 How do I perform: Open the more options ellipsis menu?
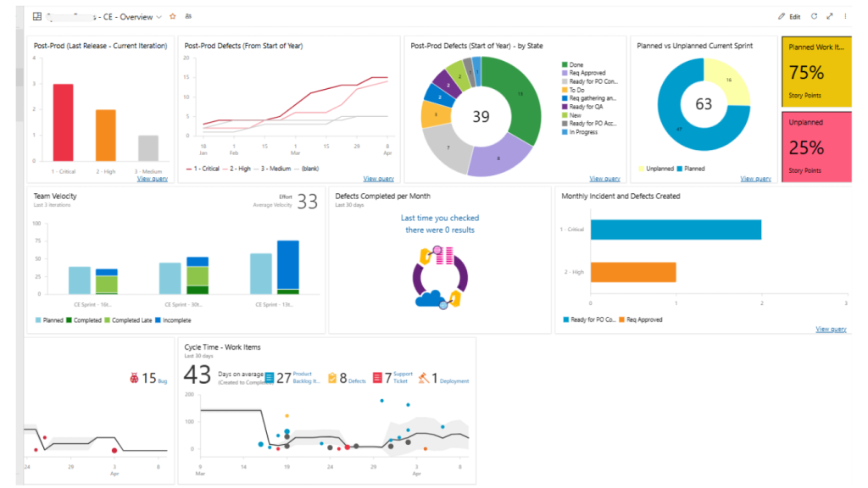point(845,17)
